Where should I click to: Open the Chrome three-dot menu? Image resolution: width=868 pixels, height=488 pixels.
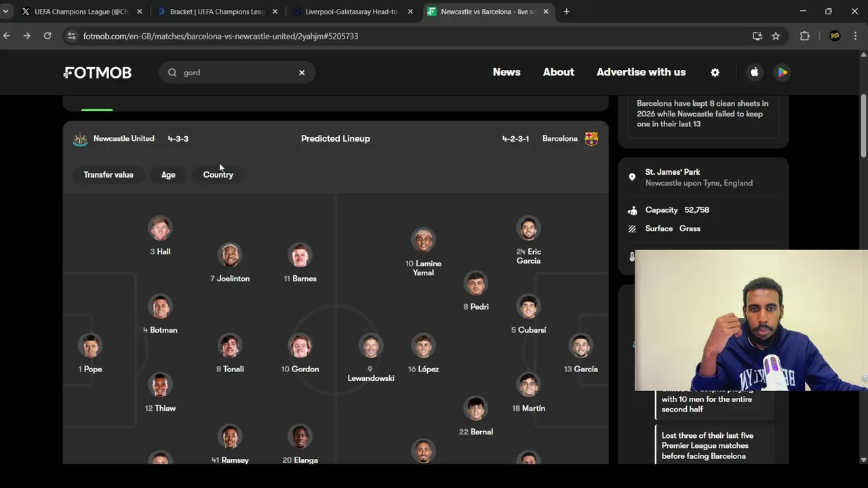pyautogui.click(x=856, y=36)
